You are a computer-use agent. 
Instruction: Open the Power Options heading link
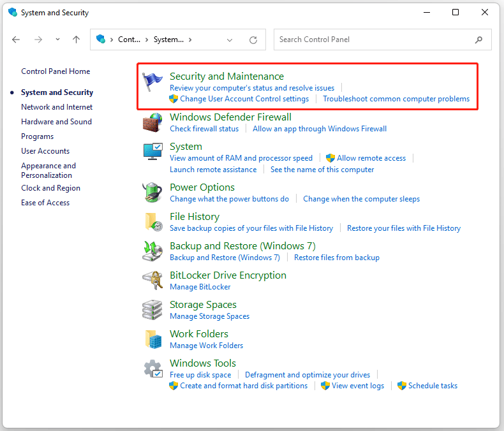(202, 187)
